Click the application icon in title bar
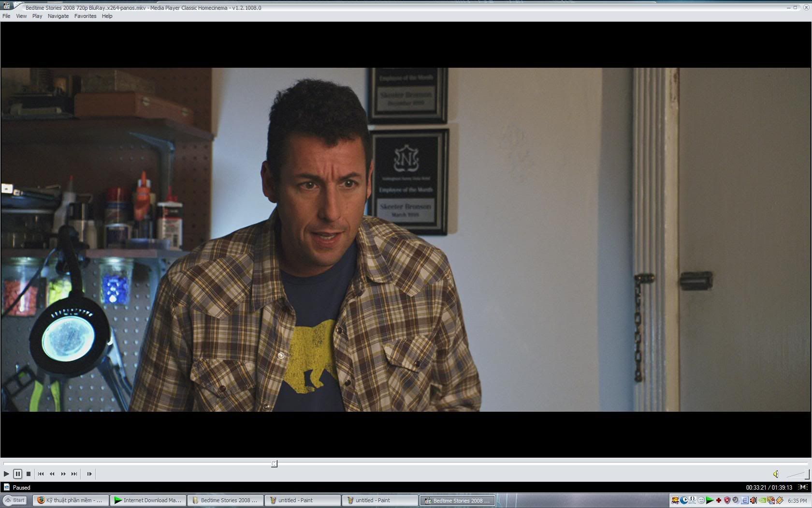Image resolution: width=812 pixels, height=508 pixels. pyautogui.click(x=7, y=7)
